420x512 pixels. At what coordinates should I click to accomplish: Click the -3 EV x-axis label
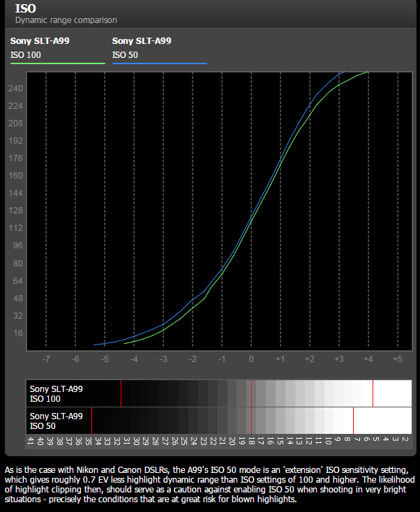coord(163,359)
